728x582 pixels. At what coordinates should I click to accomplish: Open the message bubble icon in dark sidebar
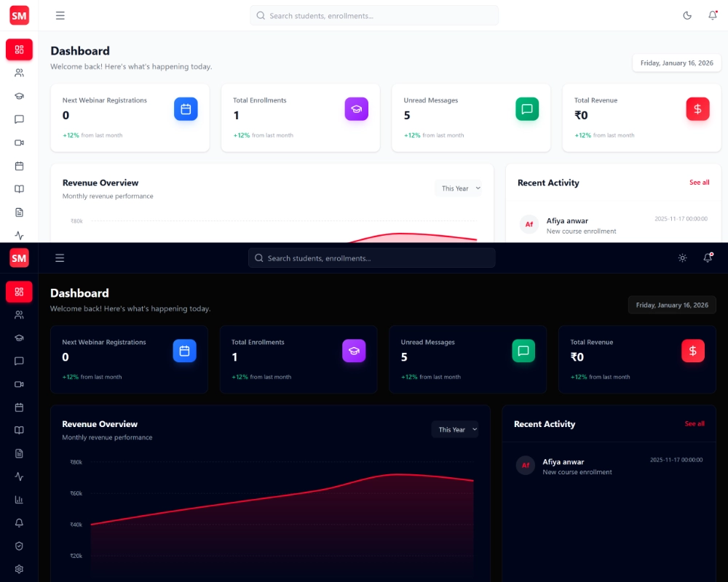[x=19, y=361]
